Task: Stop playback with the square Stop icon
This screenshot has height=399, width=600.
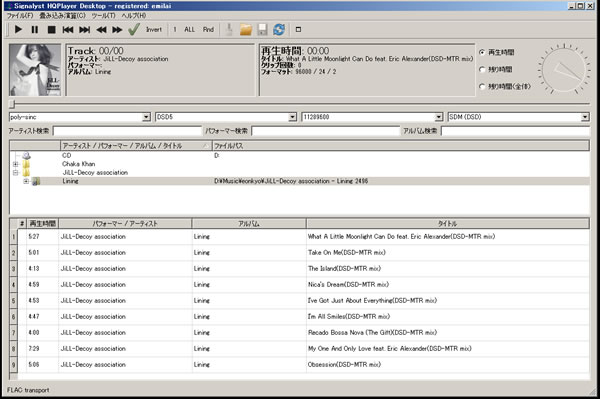Action: point(51,29)
